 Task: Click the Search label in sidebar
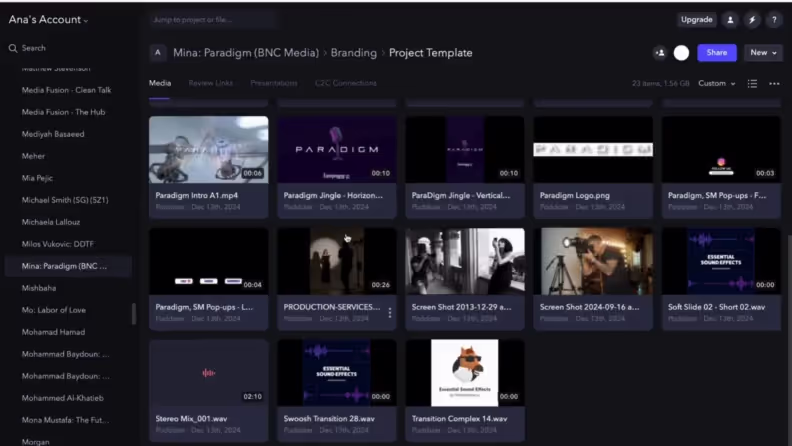33,48
